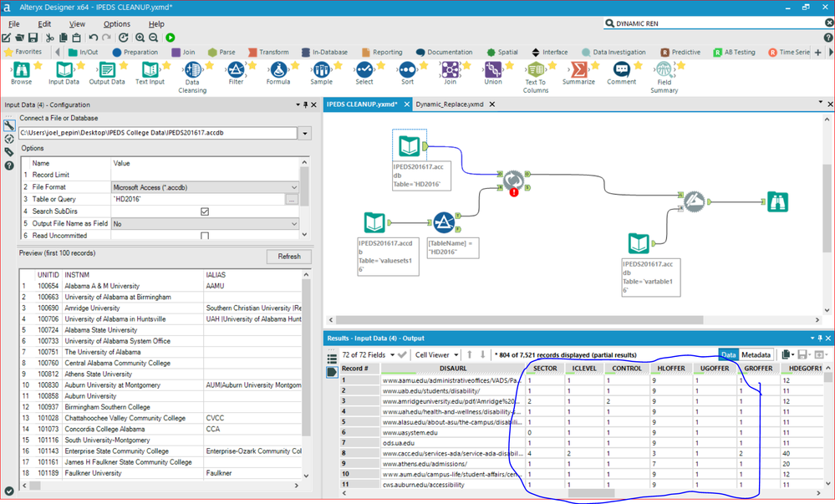Screen dimensions: 835x504
Task: Select the Browse tool in the palette
Action: [21, 73]
